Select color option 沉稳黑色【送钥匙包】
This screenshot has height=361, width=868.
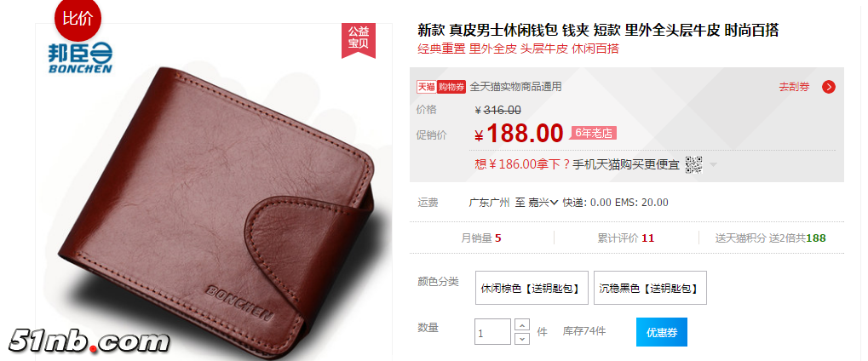click(x=650, y=288)
